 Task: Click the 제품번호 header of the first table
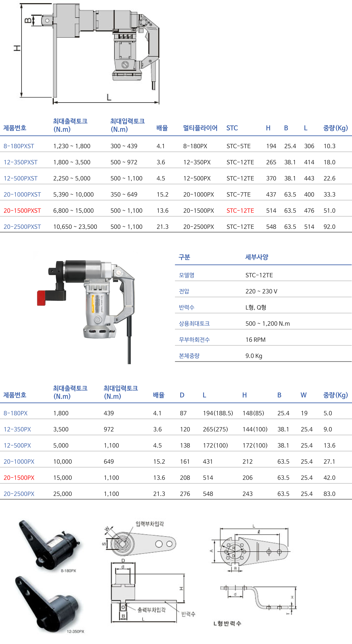click(x=15, y=128)
